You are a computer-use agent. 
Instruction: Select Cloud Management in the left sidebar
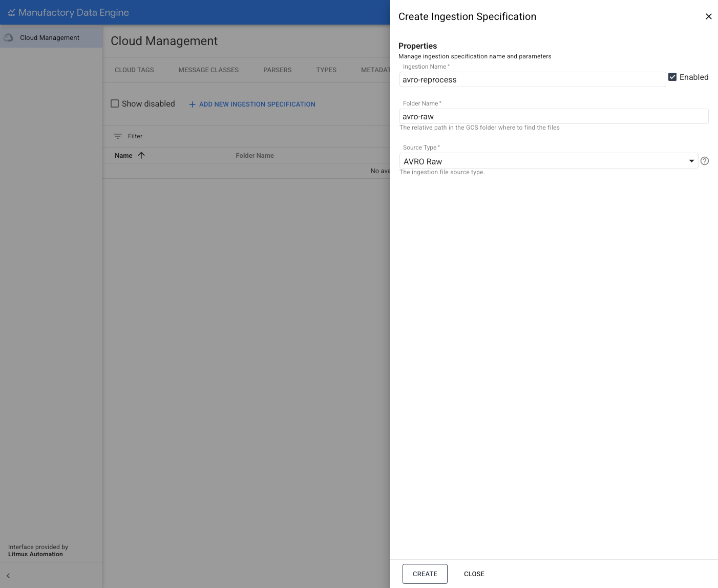49,37
